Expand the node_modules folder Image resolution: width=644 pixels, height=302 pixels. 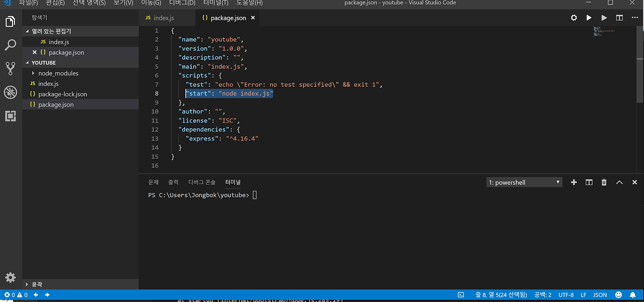coord(58,73)
